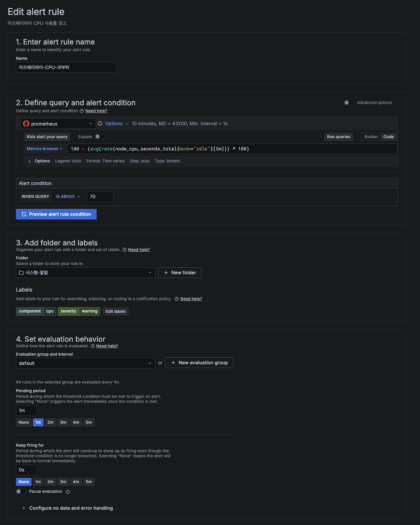
Task: Turn on Pause evaluation switch
Action: pos(21,491)
